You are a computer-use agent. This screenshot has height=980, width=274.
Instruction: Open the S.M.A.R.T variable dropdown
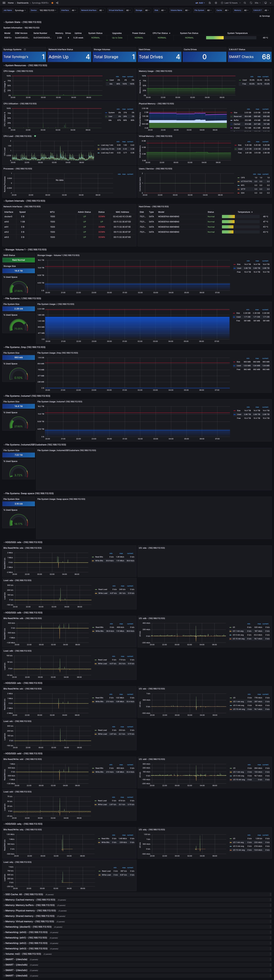pos(267,10)
